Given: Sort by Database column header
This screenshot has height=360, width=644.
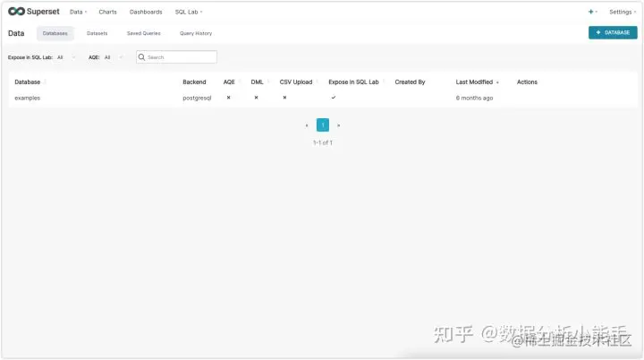Looking at the screenshot, I should (x=28, y=81).
